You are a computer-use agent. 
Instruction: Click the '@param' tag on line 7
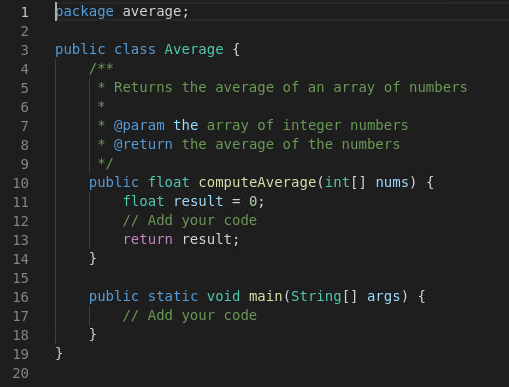pyautogui.click(x=139, y=126)
